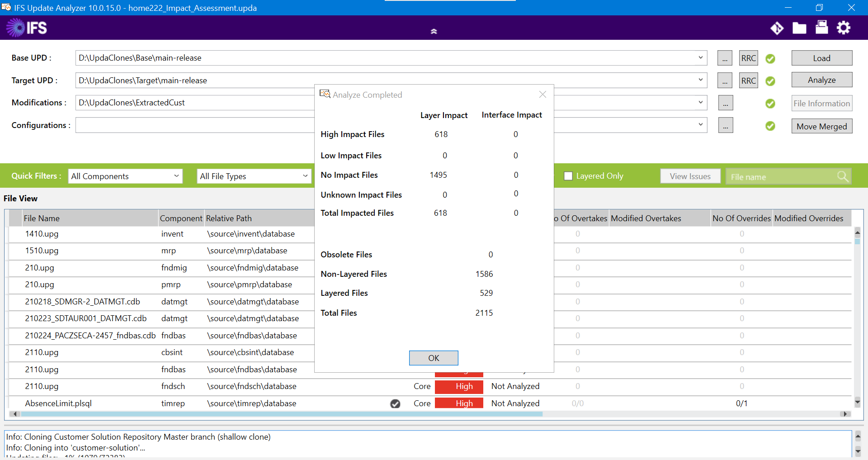Viewport: 868px width, 460px height.
Task: Sort by File Name column header
Action: coord(90,218)
